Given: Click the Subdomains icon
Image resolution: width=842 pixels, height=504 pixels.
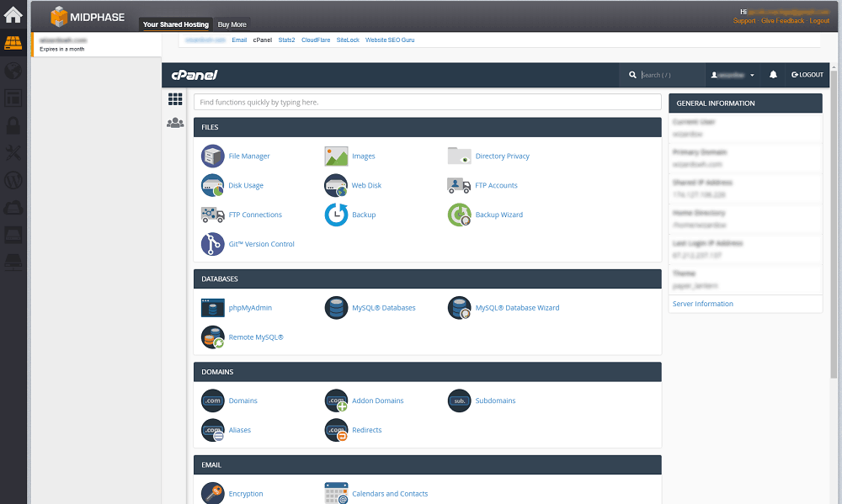Looking at the screenshot, I should 459,401.
